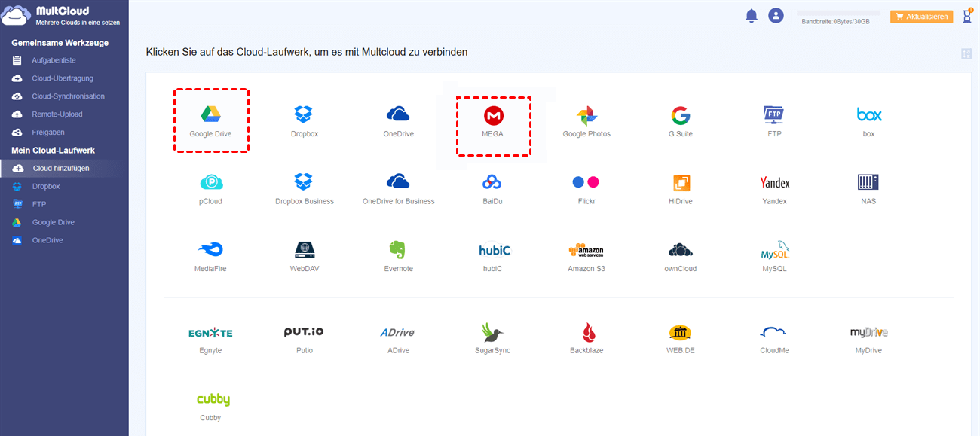This screenshot has width=980, height=436.
Task: Open Freigaben in sidebar
Action: click(x=48, y=133)
